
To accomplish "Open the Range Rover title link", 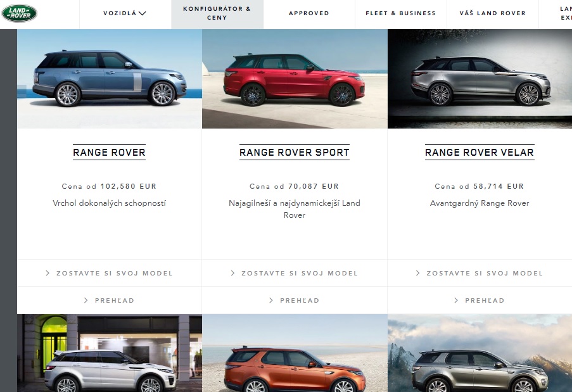I will (x=109, y=153).
